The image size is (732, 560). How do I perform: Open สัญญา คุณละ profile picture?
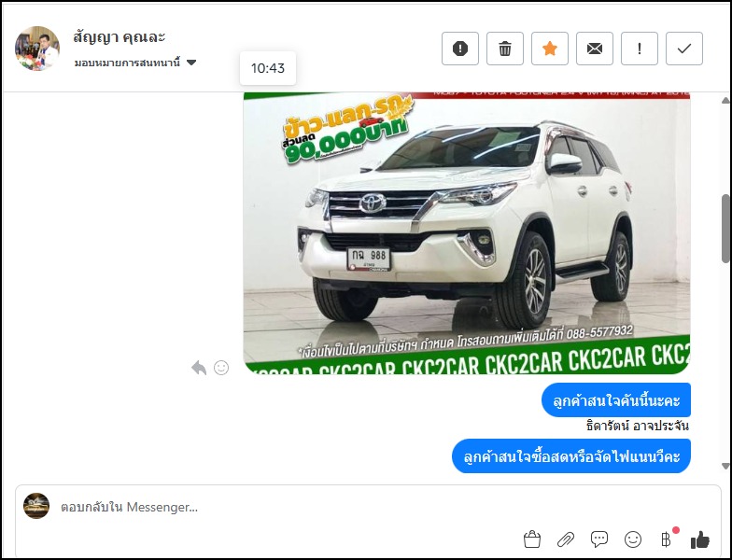37,49
